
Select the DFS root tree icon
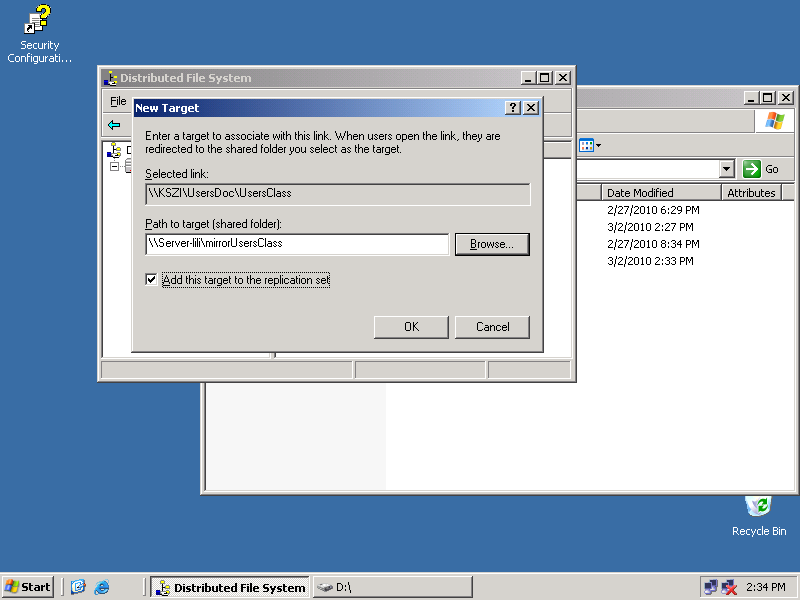(114, 150)
